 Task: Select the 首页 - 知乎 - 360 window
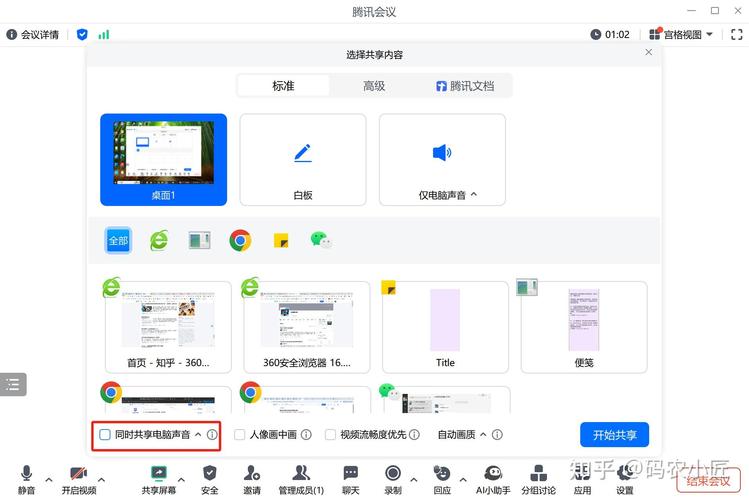click(x=168, y=327)
